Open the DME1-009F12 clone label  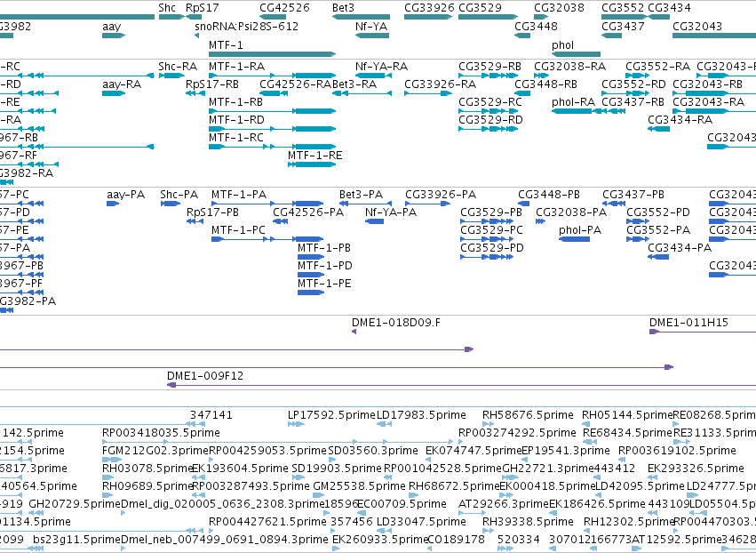point(205,376)
